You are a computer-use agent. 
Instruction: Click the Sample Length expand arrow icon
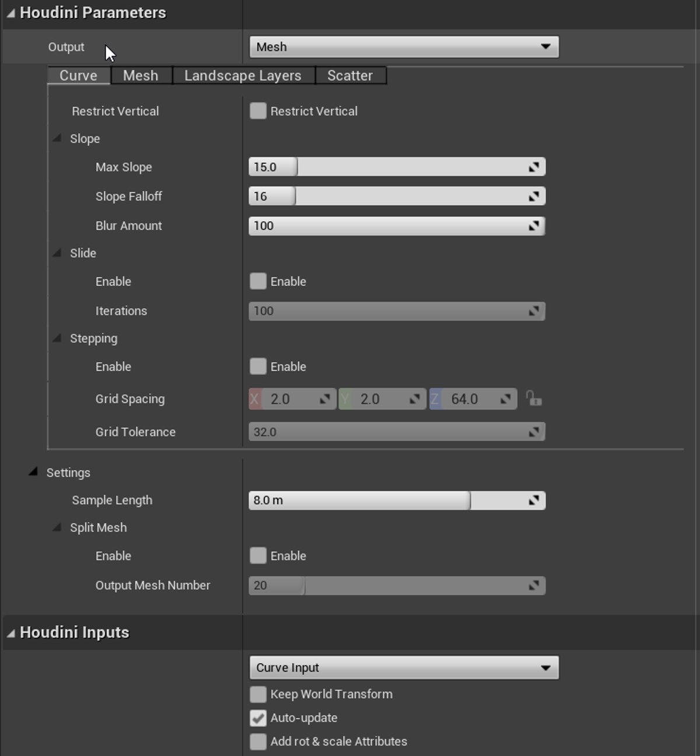click(x=534, y=501)
